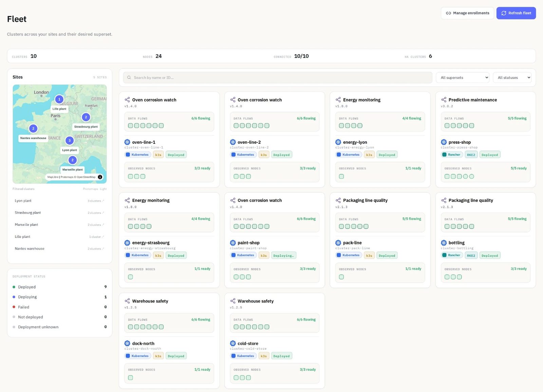Click superset icon on bottling's Packaging line quality card
The height and width of the screenshot is (392, 543).
[x=444, y=200]
